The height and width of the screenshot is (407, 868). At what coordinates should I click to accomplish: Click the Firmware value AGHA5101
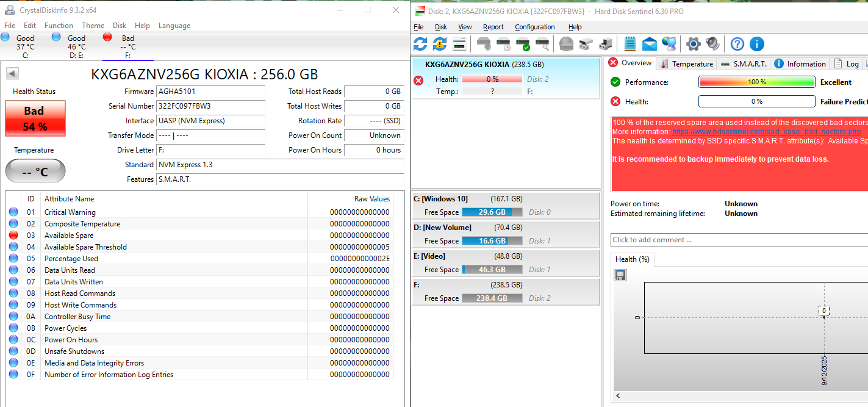pyautogui.click(x=211, y=92)
